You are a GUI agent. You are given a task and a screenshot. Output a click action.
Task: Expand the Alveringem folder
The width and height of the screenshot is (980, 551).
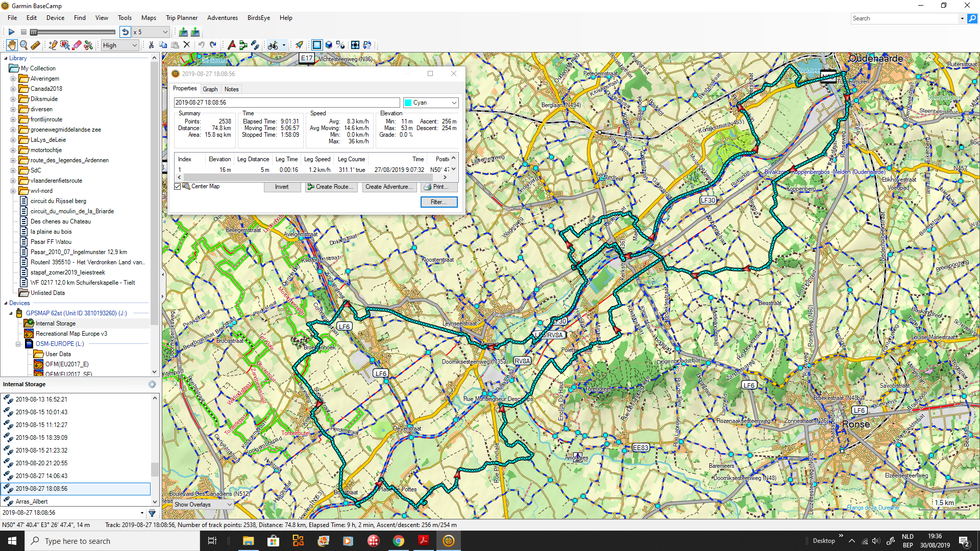click(13, 79)
